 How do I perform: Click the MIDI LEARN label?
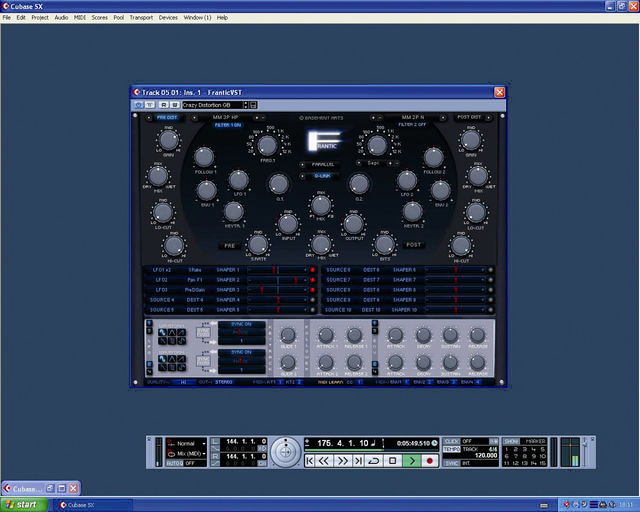[x=330, y=382]
